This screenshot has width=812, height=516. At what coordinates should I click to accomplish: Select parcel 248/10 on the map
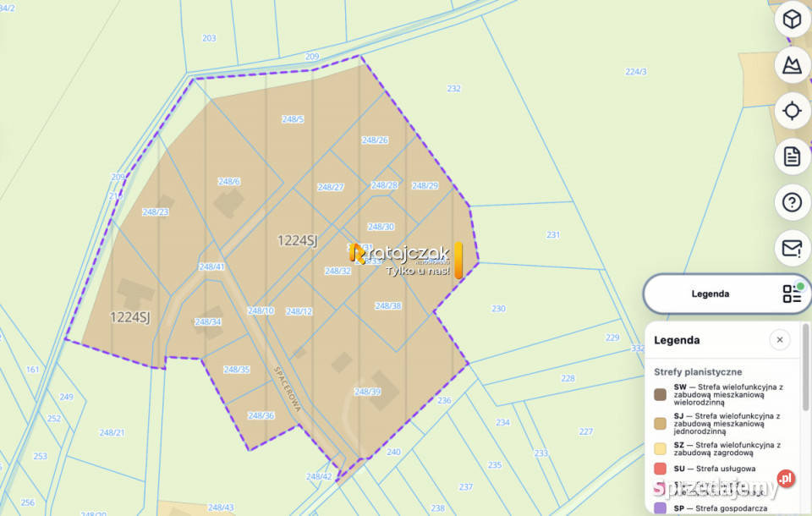coord(261,310)
